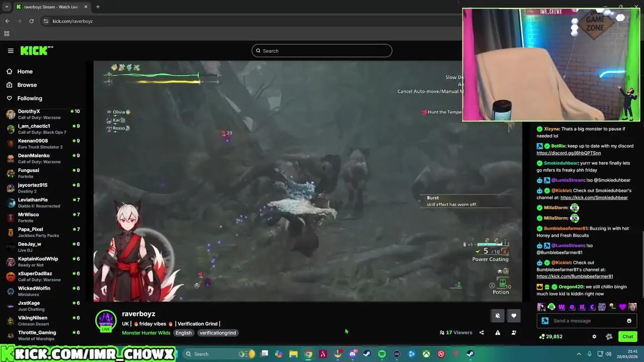Viewport: 644px width, 362px height.
Task: Open KaptainKoolWhip Ready or Not channel
Action: click(43, 262)
